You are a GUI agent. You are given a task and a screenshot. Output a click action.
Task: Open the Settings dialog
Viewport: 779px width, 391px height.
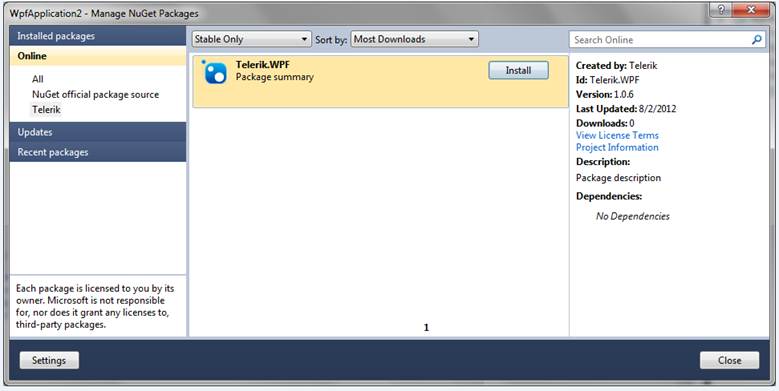[49, 360]
